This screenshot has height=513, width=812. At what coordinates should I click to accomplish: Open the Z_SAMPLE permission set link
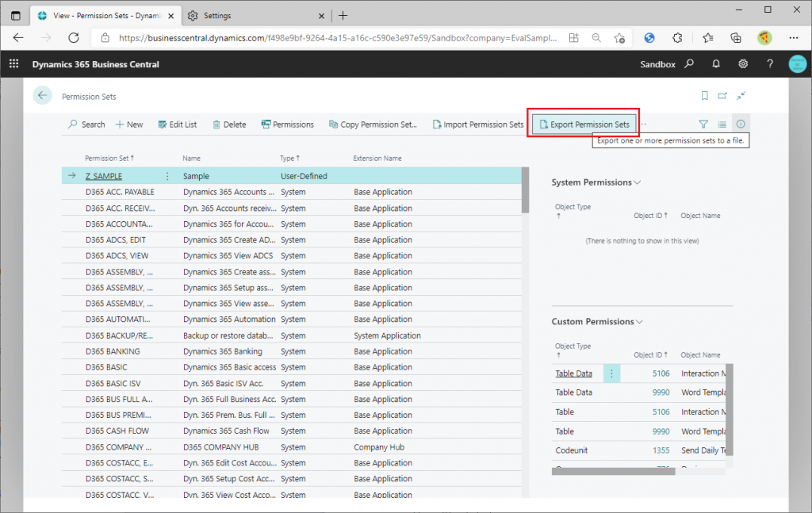pyautogui.click(x=104, y=176)
